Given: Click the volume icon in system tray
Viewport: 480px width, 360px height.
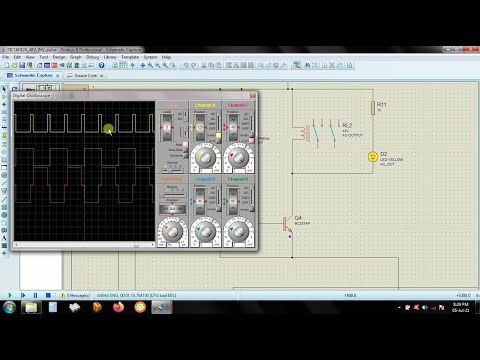Looking at the screenshot, I should tap(425, 307).
